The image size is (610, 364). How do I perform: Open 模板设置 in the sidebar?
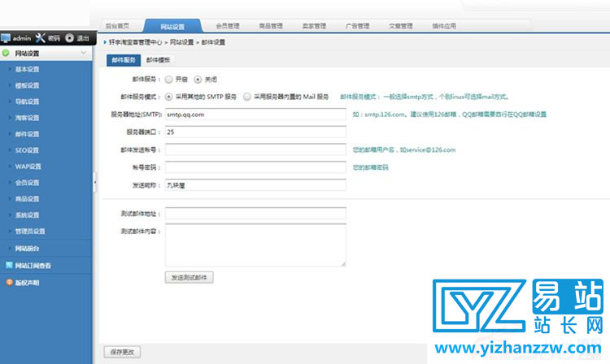[x=27, y=85]
